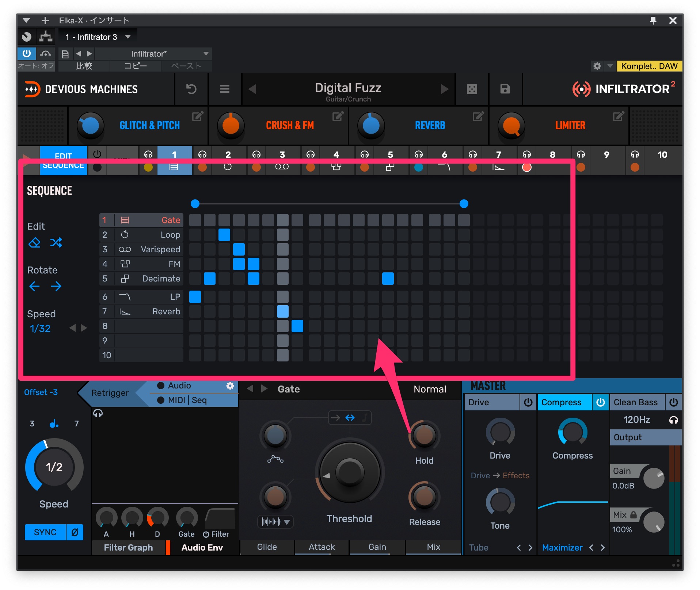Toggle the Clean Bass power switch
The height and width of the screenshot is (590, 700).
point(673,402)
